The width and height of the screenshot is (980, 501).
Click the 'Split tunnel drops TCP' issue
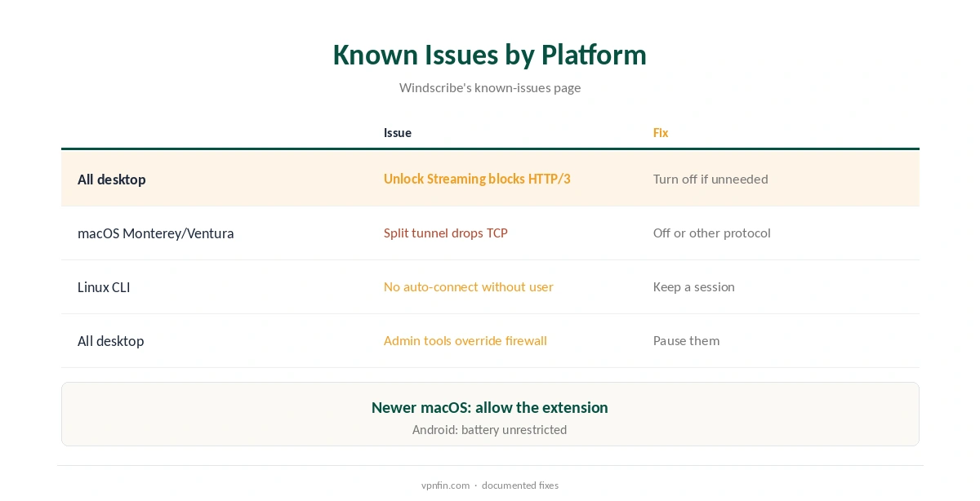coord(446,233)
